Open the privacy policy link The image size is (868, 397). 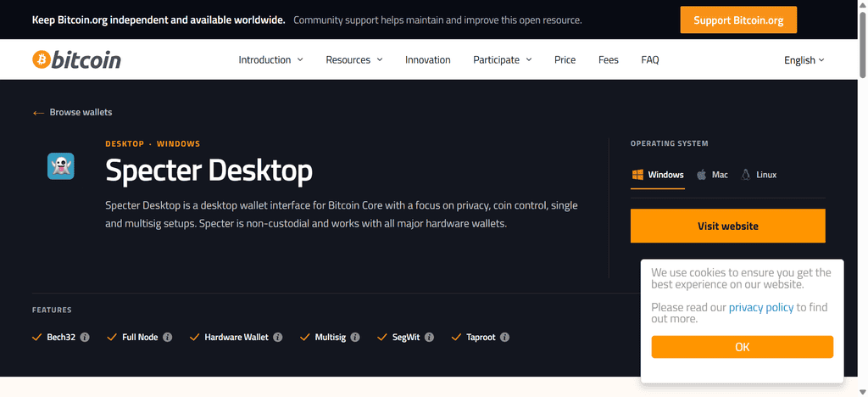761,307
